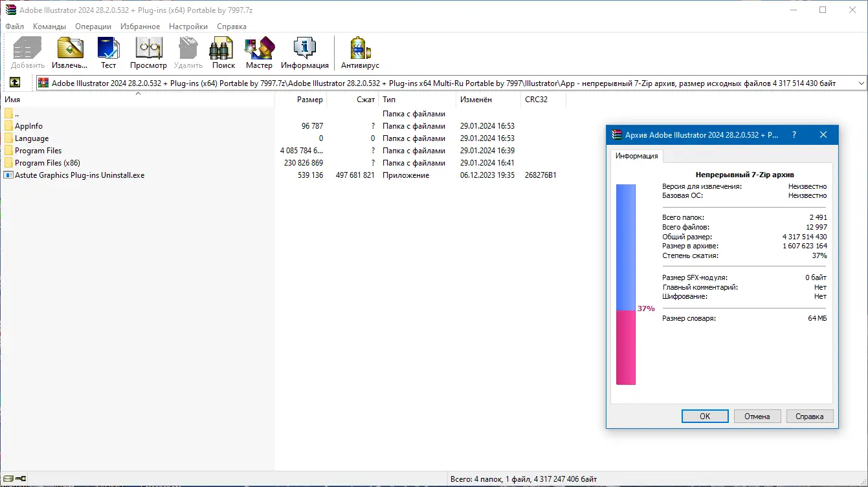
Task: Click the Language folder icon
Action: tap(8, 138)
